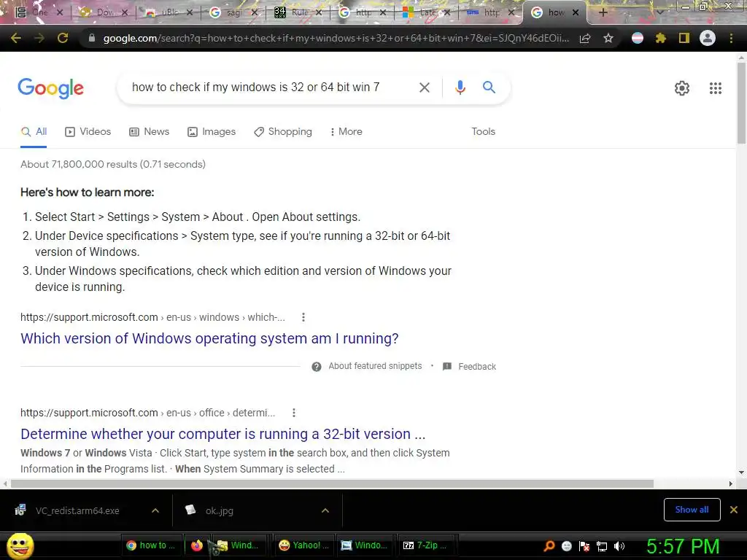The width and height of the screenshot is (747, 560).
Task: Click the vertical page scrollbar thumb
Action: pyautogui.click(x=741, y=102)
